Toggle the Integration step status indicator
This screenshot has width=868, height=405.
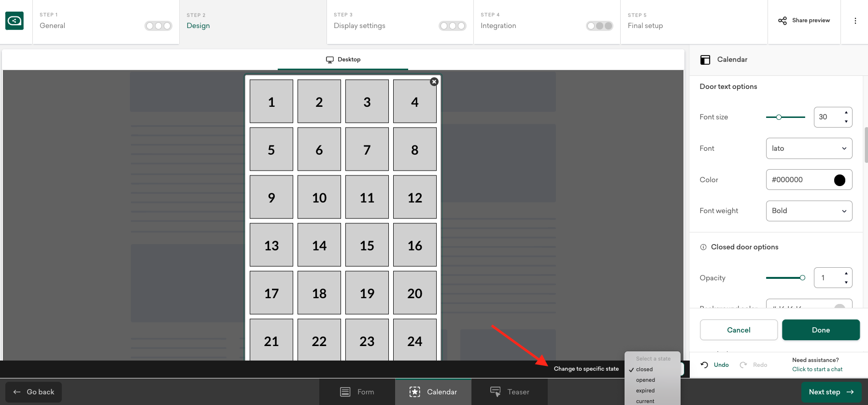point(599,26)
